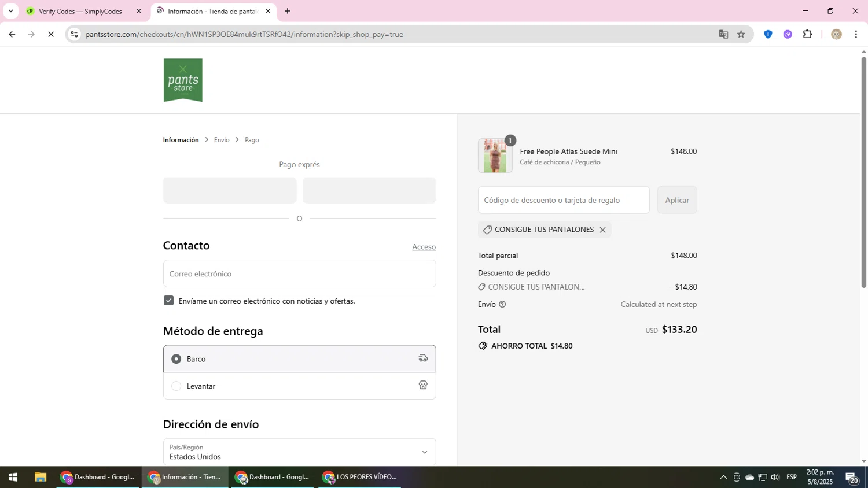Click the Free People Atlas Suede Mini product name

click(x=568, y=151)
